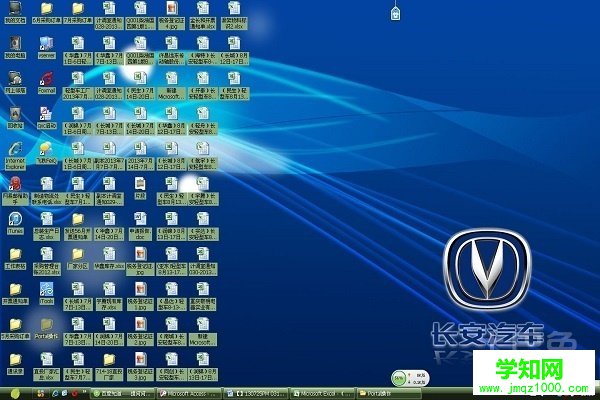
Task: Select the 税务登记证4.jpg image file
Action: point(171,15)
